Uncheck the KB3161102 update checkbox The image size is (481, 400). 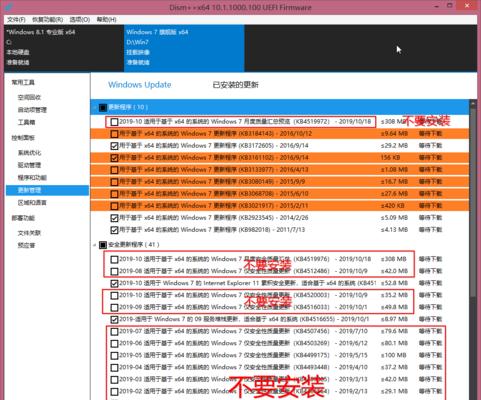pos(114,158)
